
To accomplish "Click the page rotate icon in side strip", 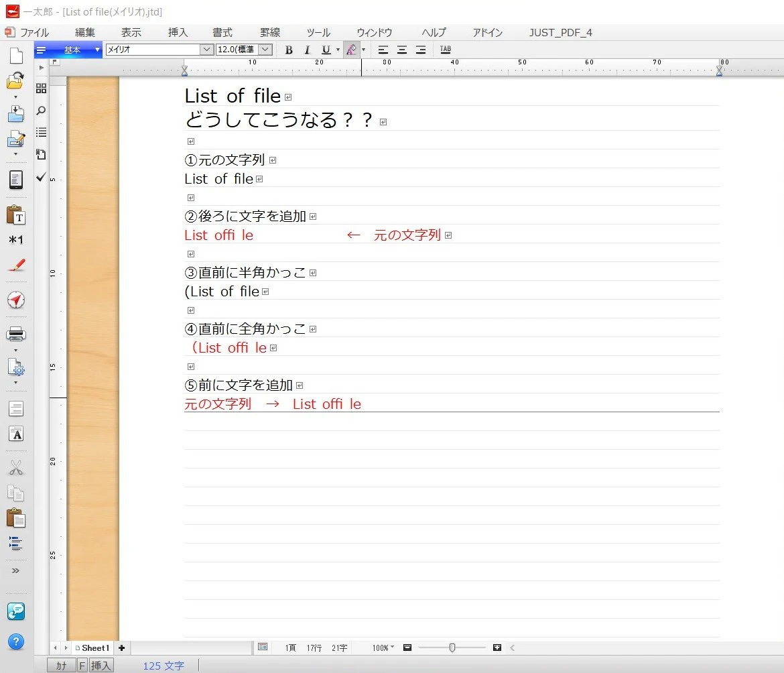I will tap(41, 154).
